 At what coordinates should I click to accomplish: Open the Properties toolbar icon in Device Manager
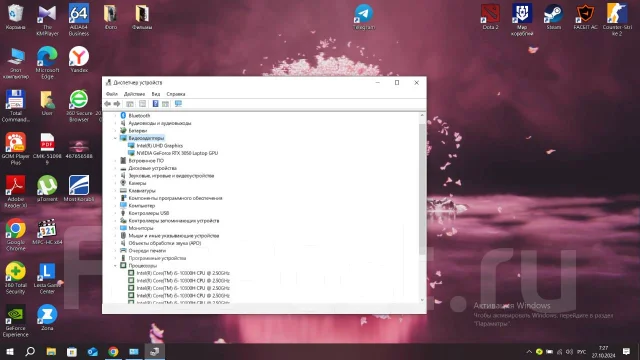(142, 104)
